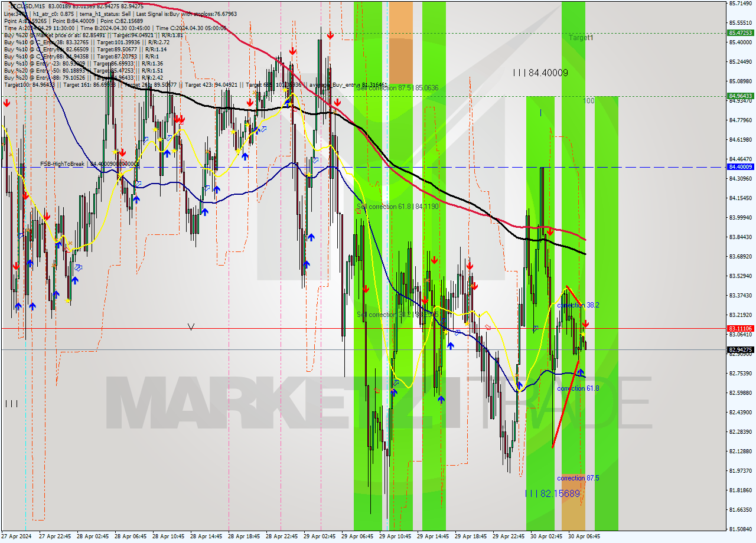Viewport: 756px width, 543px height.
Task: Click the '30 Apr 02:45' time label
Action: [546, 537]
